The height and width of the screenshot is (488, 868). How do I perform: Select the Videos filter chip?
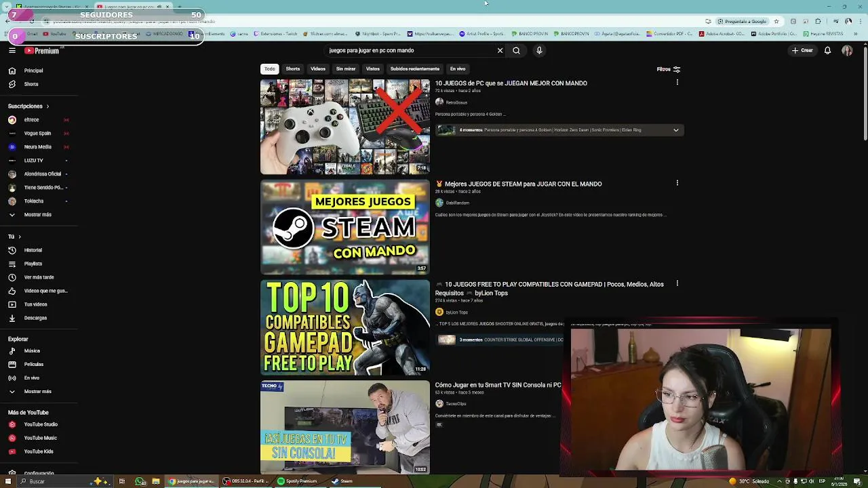click(x=318, y=68)
